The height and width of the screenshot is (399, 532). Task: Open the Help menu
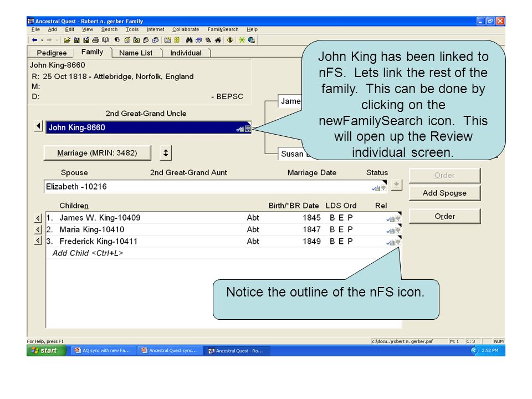tap(252, 29)
